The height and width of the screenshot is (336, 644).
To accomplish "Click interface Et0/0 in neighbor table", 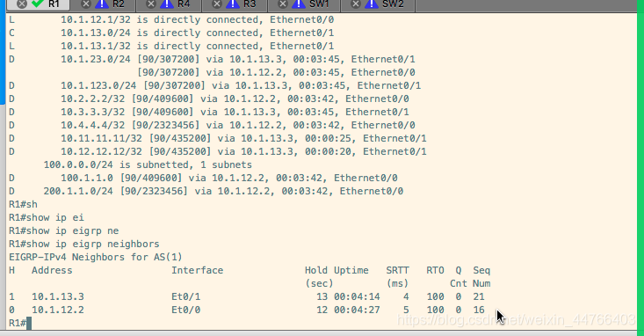I will pyautogui.click(x=185, y=310).
